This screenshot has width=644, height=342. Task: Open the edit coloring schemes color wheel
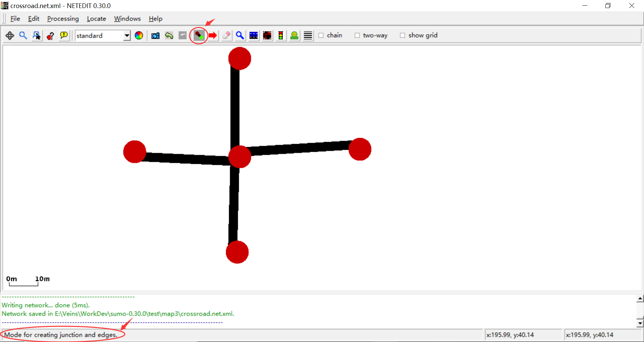139,36
